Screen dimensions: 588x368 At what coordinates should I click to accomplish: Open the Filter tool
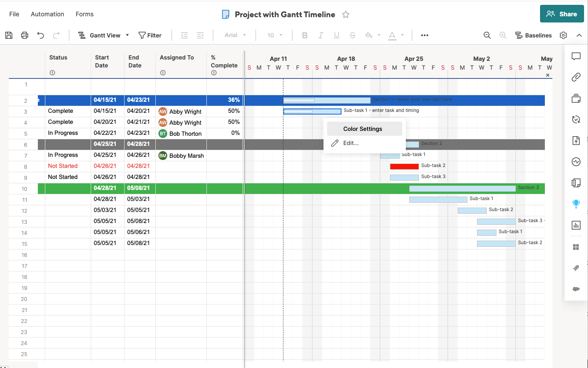[150, 35]
